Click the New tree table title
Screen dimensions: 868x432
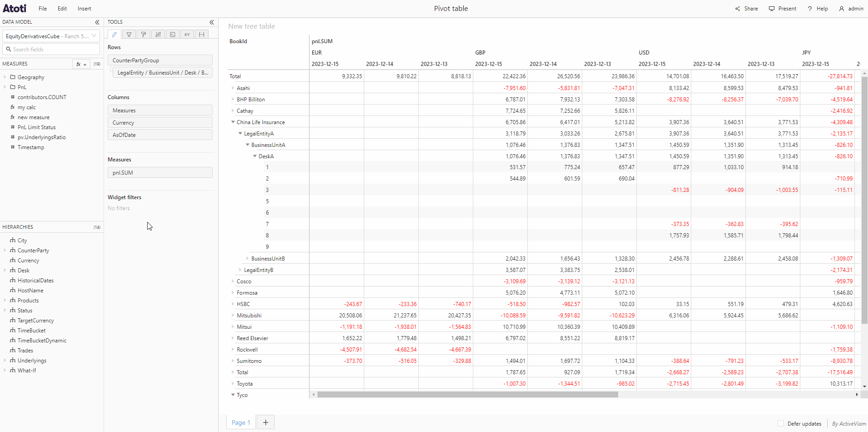click(x=252, y=26)
